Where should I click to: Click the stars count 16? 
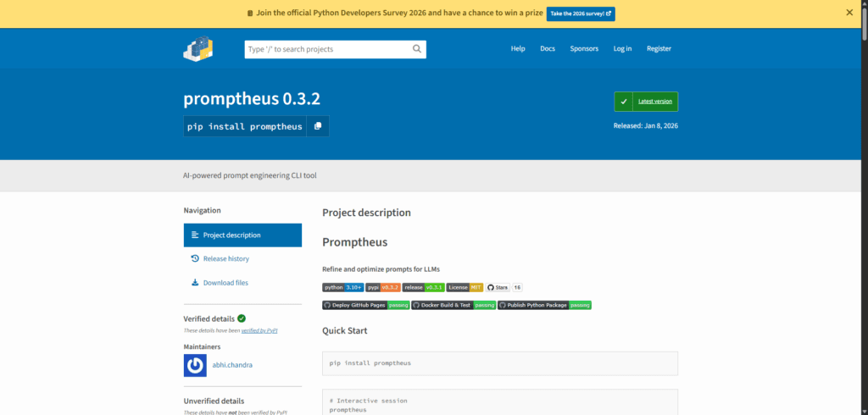[517, 288]
